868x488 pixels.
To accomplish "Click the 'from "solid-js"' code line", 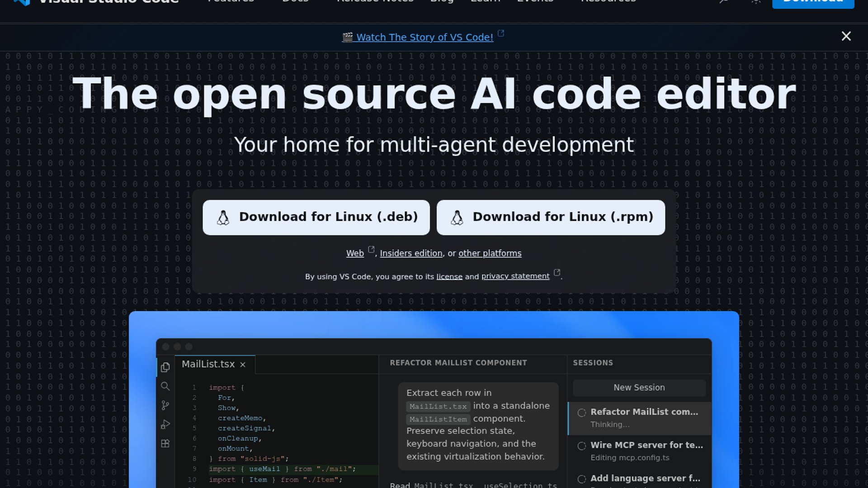I will click(249, 459).
